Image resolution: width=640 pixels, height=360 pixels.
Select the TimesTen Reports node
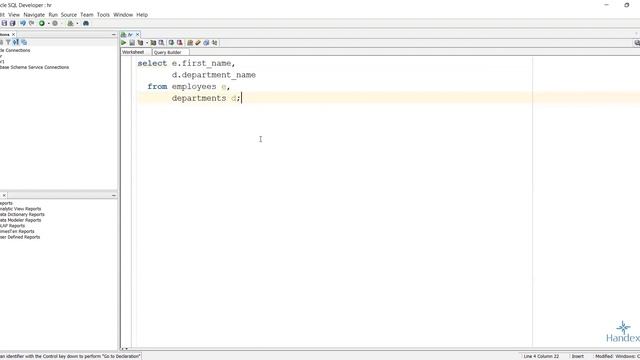17,231
